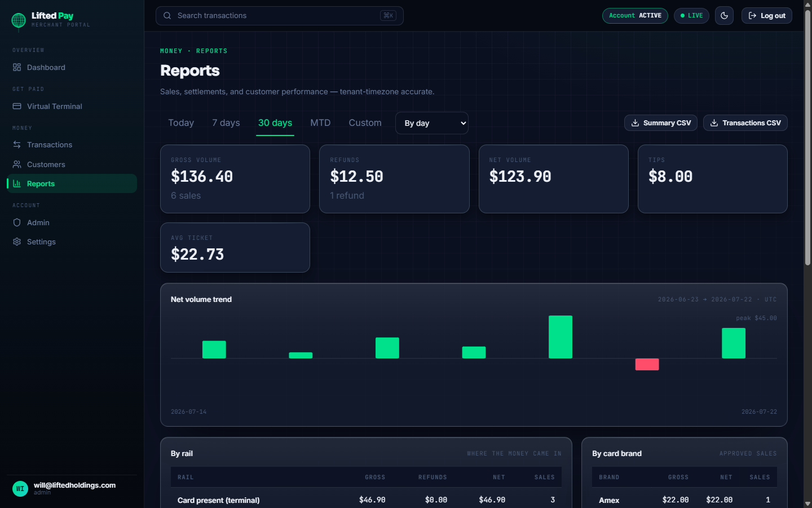Click the Refunds $12.50 card

tap(394, 179)
